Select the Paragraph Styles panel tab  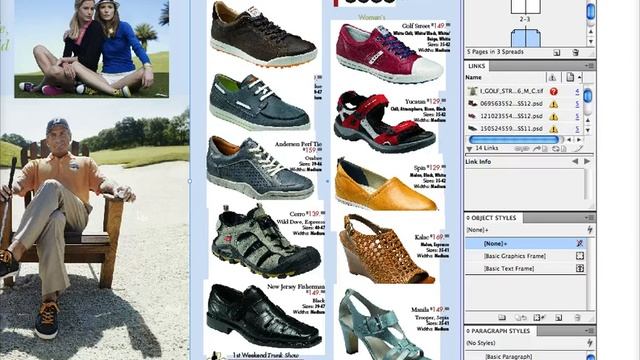[500, 331]
